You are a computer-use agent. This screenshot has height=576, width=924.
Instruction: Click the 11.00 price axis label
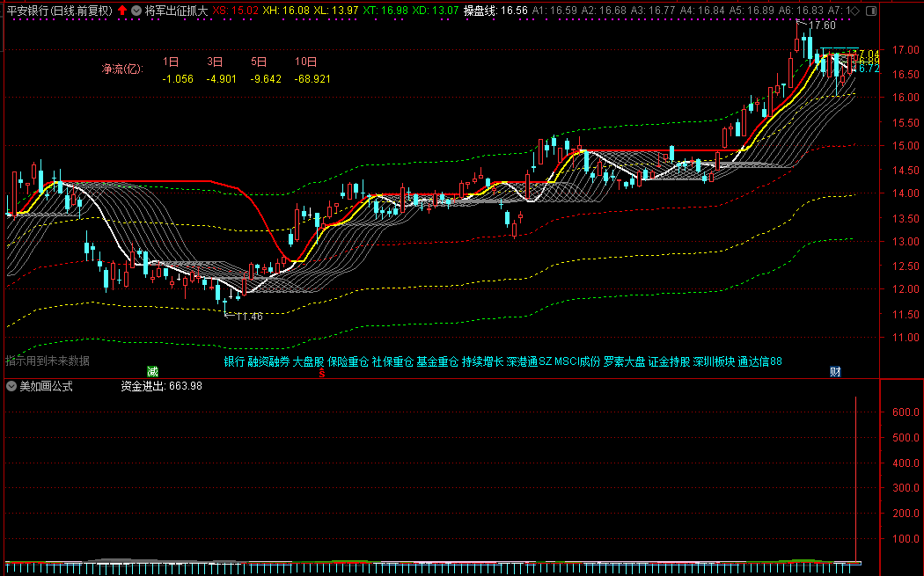906,338
